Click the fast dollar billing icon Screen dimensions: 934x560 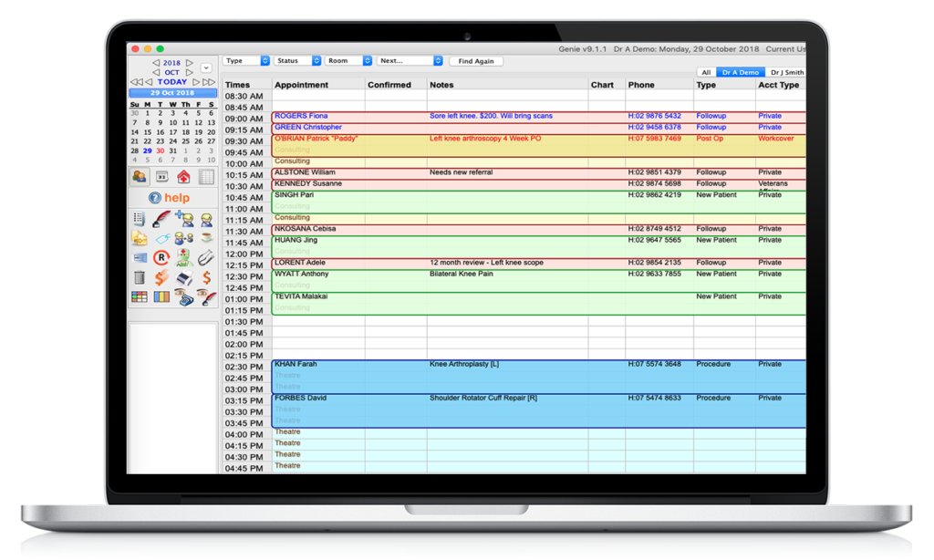[161, 277]
